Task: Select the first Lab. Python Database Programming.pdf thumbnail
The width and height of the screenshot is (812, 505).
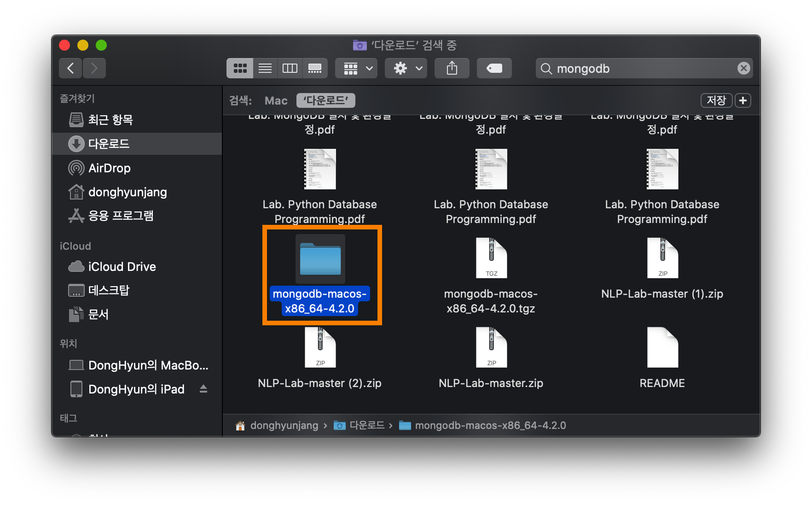Action: tap(320, 169)
